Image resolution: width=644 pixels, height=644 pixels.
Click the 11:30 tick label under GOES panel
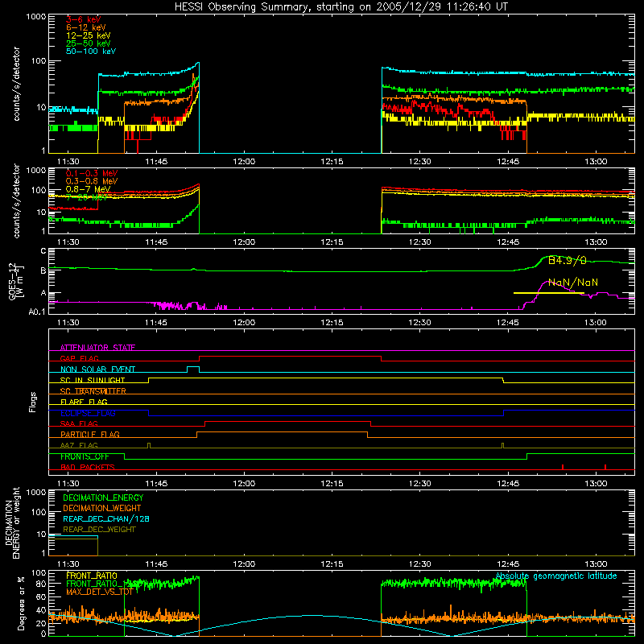click(x=68, y=323)
